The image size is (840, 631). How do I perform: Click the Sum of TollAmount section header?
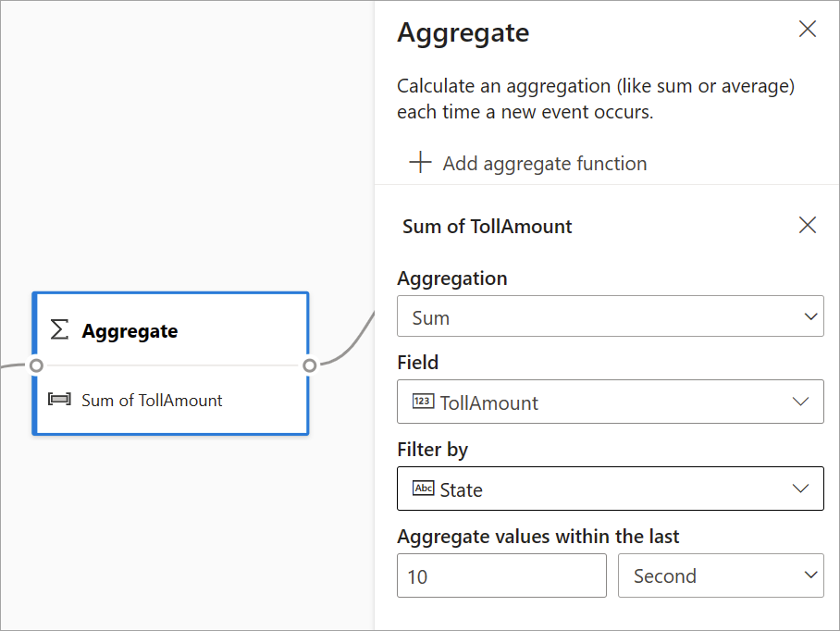(488, 226)
